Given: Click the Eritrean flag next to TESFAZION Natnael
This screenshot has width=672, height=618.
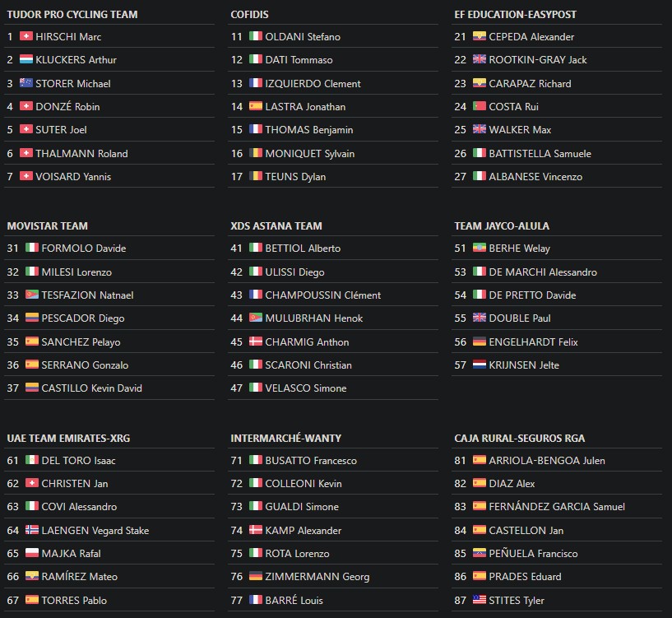Looking at the screenshot, I should [x=32, y=295].
